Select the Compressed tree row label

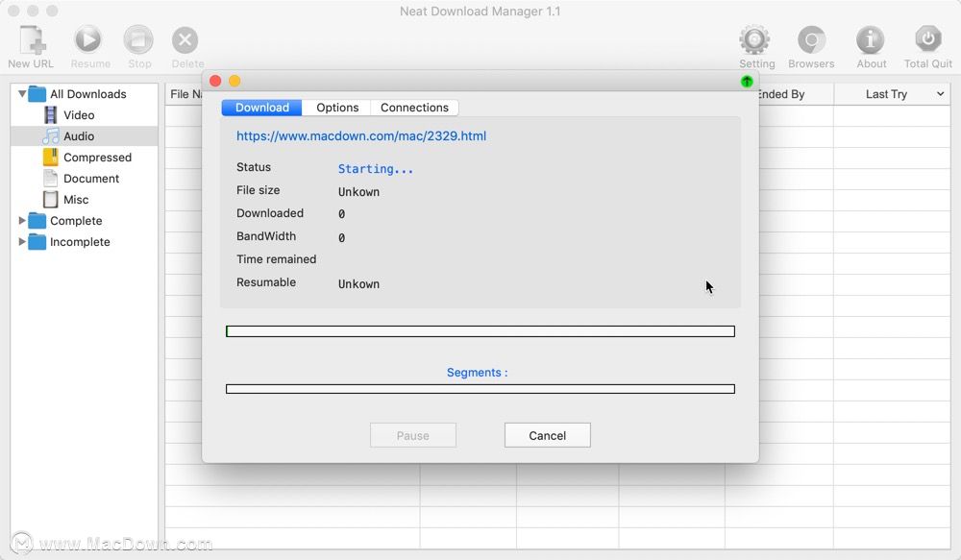(x=97, y=158)
